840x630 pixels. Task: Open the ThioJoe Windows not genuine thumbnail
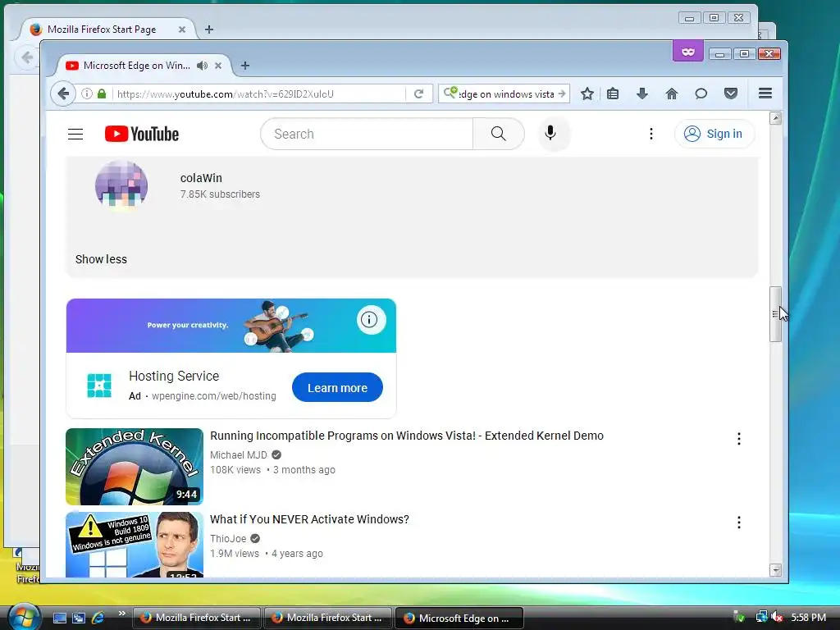point(135,545)
